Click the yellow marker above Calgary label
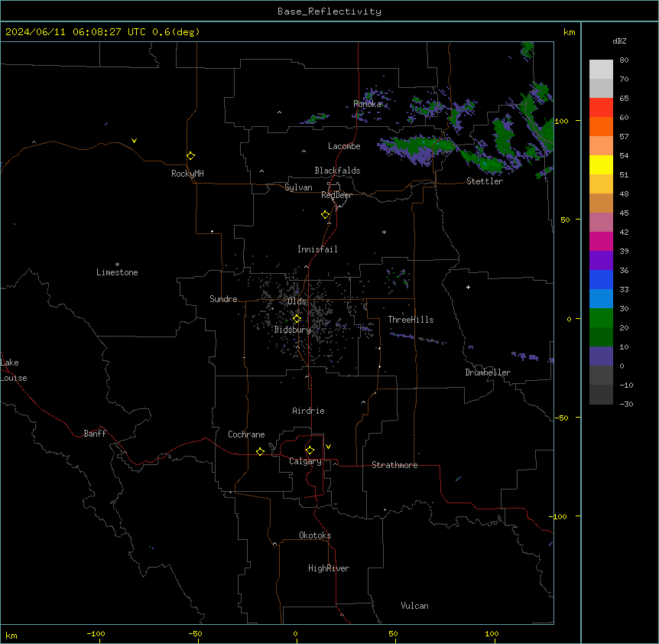The width and height of the screenshot is (659, 644). pos(310,450)
